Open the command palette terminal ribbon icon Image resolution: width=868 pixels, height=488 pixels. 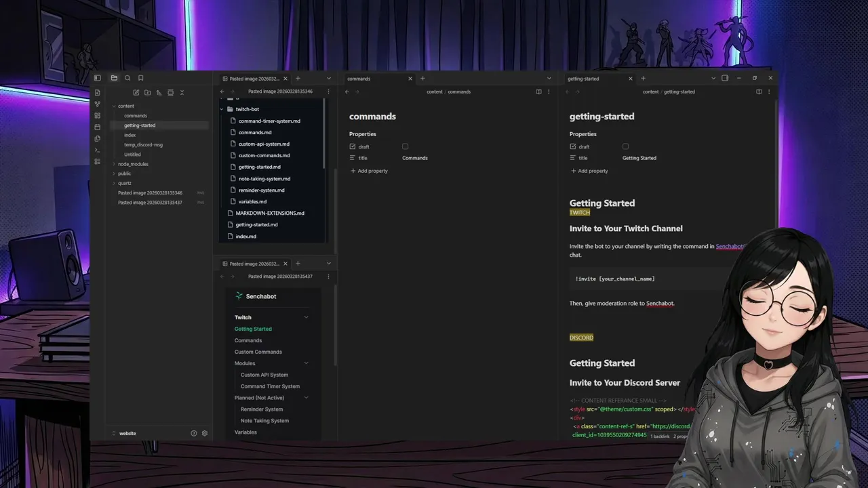(x=98, y=150)
